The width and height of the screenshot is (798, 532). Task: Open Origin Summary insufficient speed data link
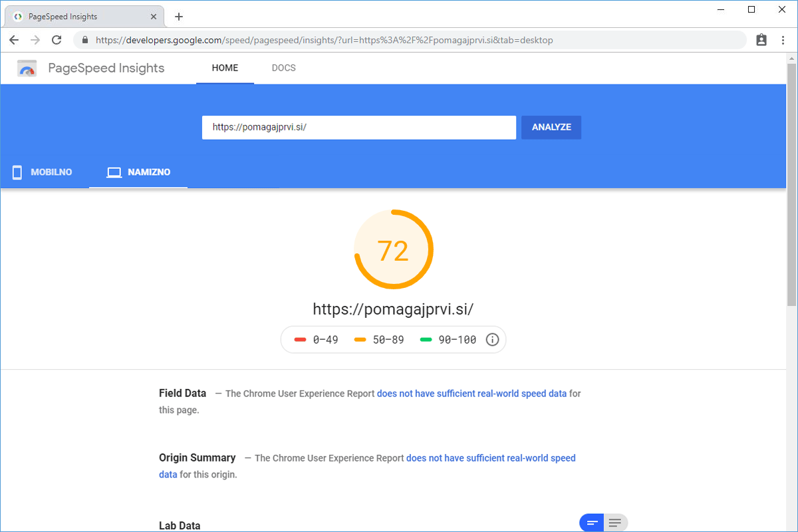point(490,458)
